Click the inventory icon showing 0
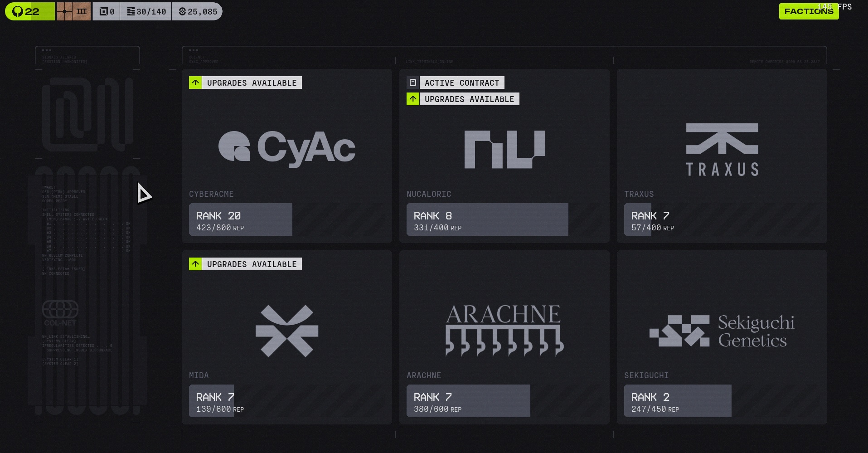 click(x=104, y=11)
